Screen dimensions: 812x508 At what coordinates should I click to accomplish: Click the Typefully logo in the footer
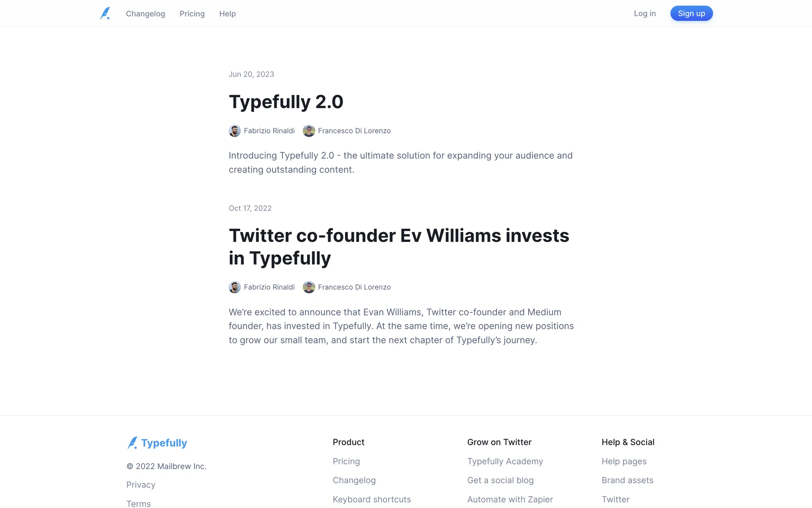[157, 443]
